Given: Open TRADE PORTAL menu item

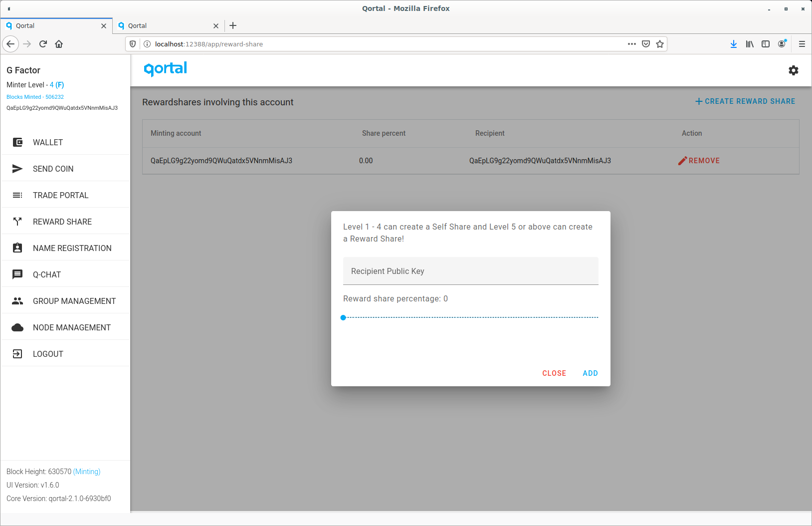Looking at the screenshot, I should (x=65, y=195).
